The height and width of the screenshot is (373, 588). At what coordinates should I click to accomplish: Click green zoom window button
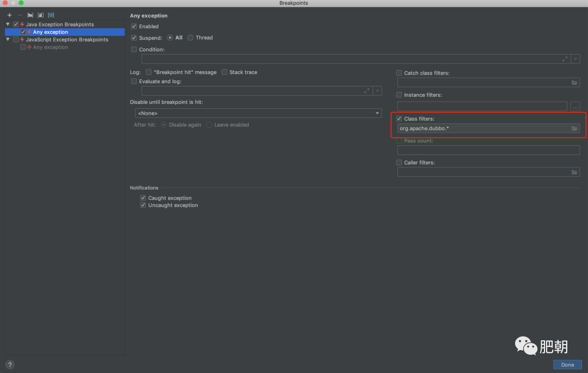(21, 3)
